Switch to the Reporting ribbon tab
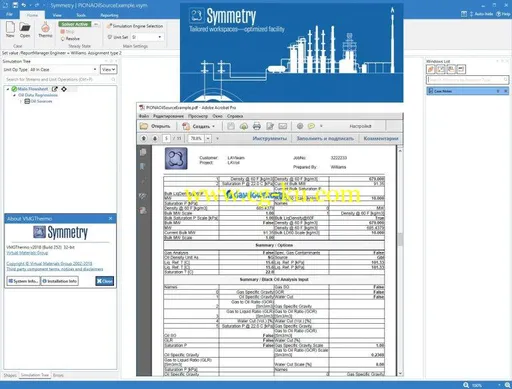This screenshot has width=512, height=389. tap(109, 15)
